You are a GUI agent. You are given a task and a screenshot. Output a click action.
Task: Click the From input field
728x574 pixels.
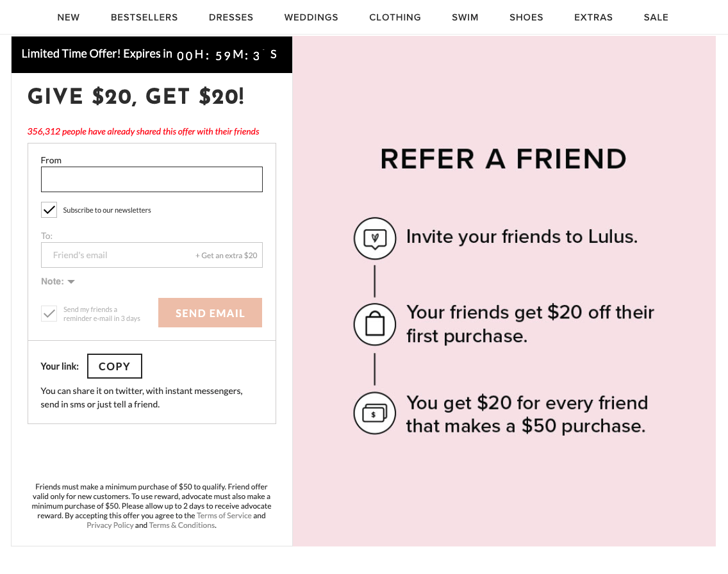click(x=152, y=179)
